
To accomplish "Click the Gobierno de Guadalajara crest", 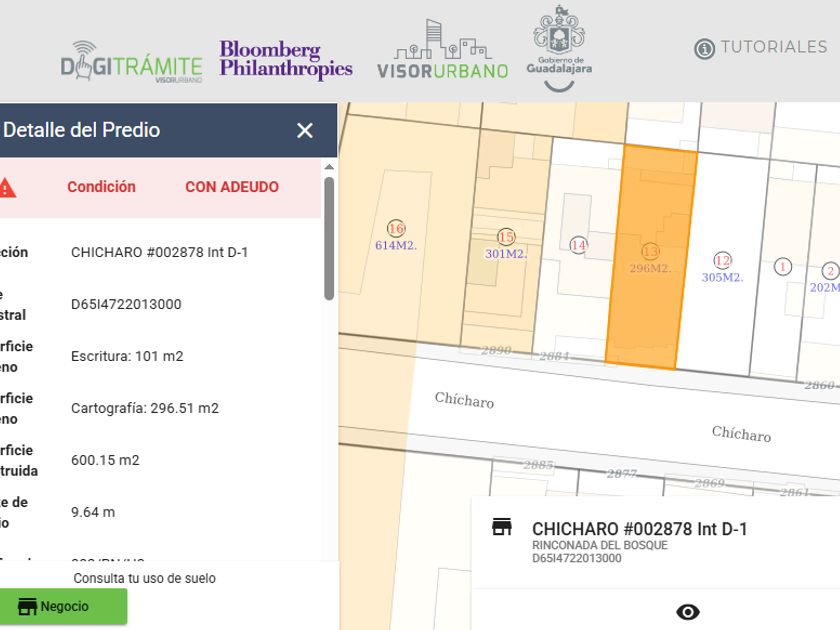I will pos(559,48).
